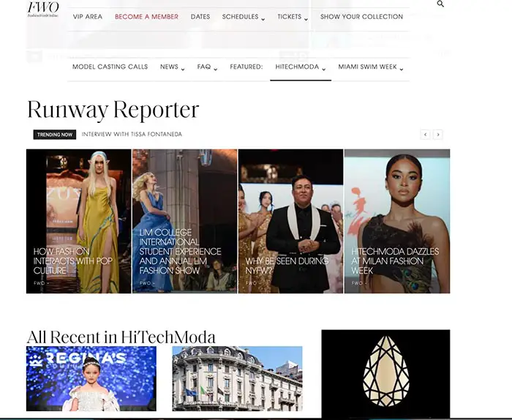This screenshot has height=420, width=512.
Task: Open Interview with Tissa Fontaneda headline
Action: click(x=132, y=135)
